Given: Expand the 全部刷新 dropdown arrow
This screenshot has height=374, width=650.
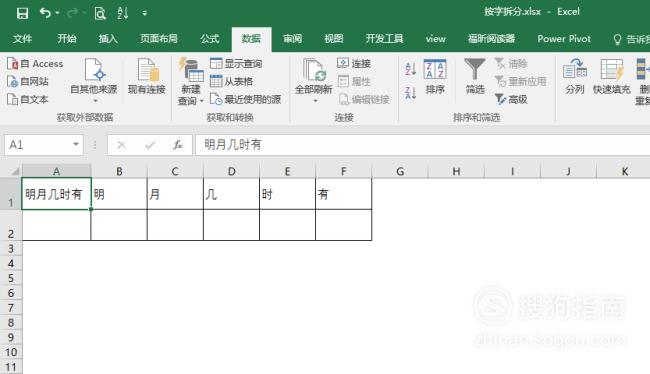Looking at the screenshot, I should pos(315,101).
